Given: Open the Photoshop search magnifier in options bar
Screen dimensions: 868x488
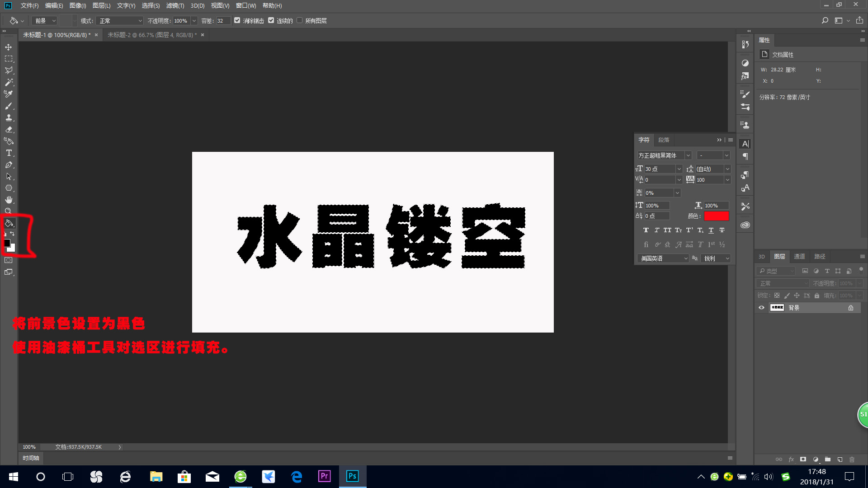Looking at the screenshot, I should (825, 20).
